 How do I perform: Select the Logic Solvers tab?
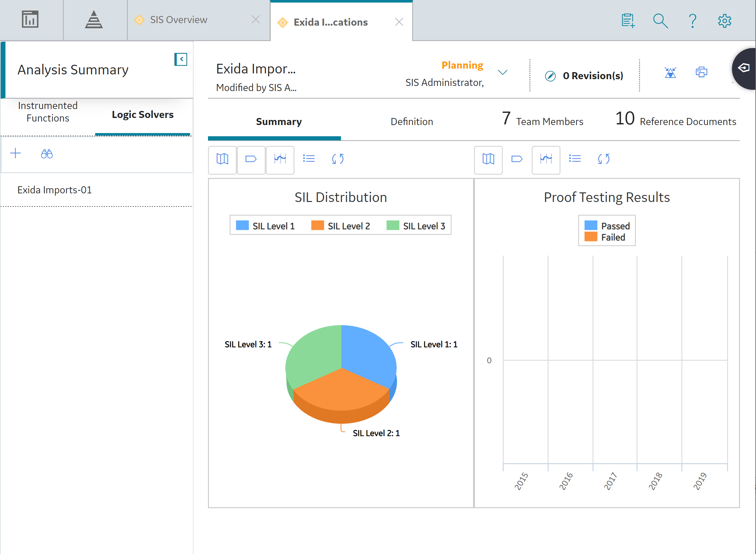(143, 115)
